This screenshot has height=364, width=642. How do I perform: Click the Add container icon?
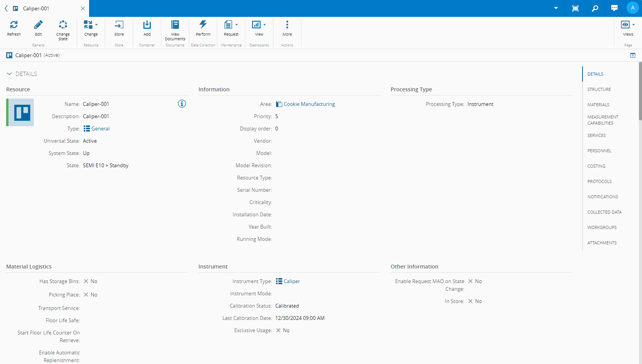pos(147,25)
